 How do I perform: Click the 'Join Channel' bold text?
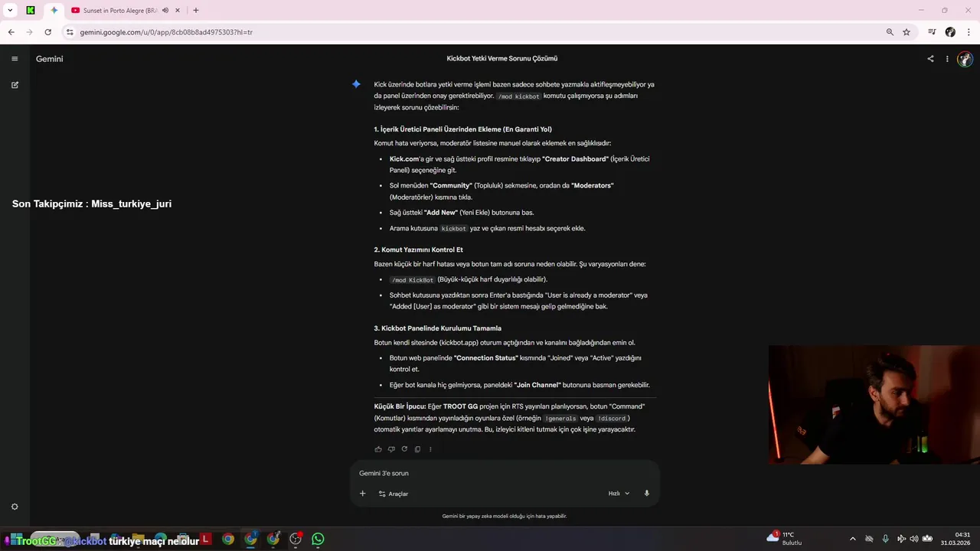click(x=537, y=385)
